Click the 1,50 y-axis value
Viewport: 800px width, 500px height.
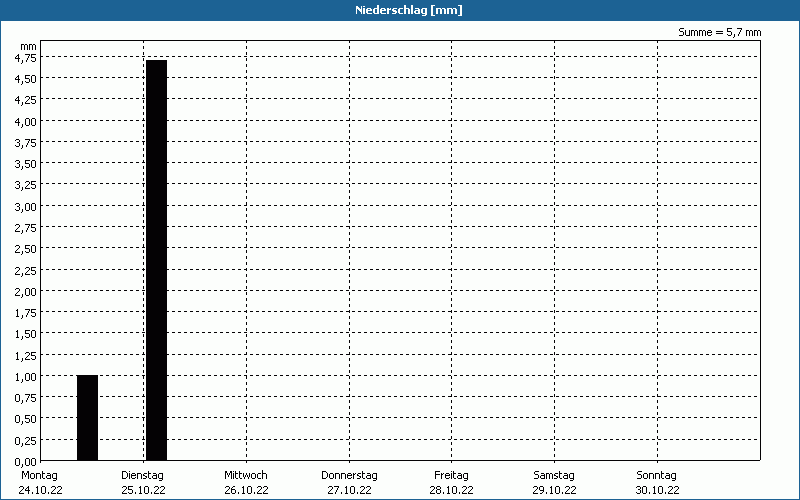(26, 334)
